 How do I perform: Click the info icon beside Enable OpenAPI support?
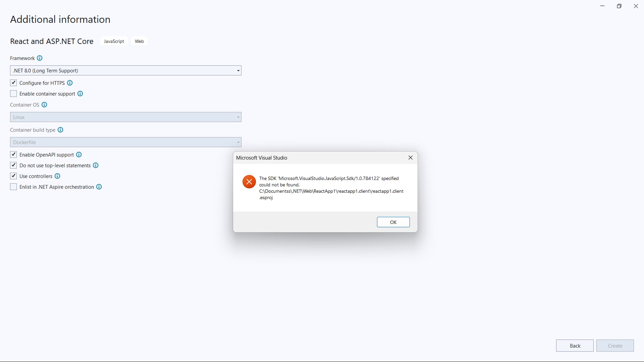coord(79,155)
